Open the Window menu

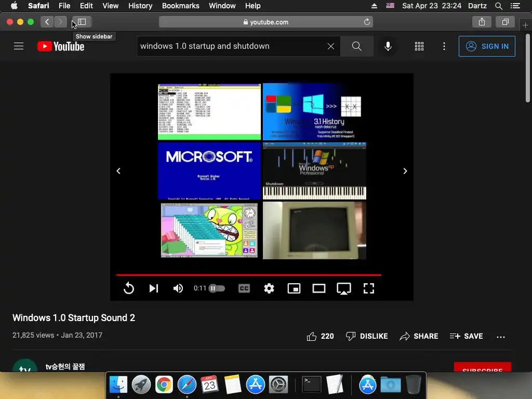pos(222,6)
